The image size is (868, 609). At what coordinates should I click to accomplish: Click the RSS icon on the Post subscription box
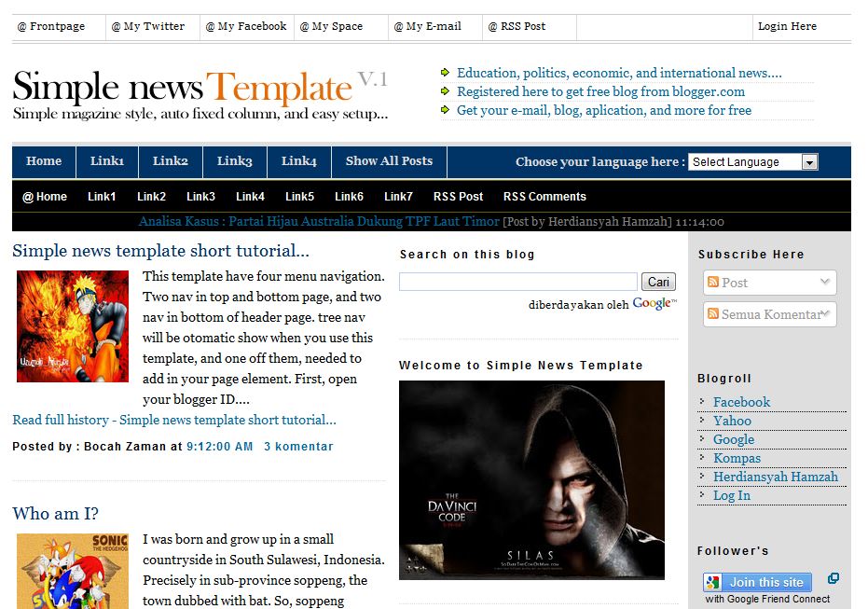click(713, 282)
